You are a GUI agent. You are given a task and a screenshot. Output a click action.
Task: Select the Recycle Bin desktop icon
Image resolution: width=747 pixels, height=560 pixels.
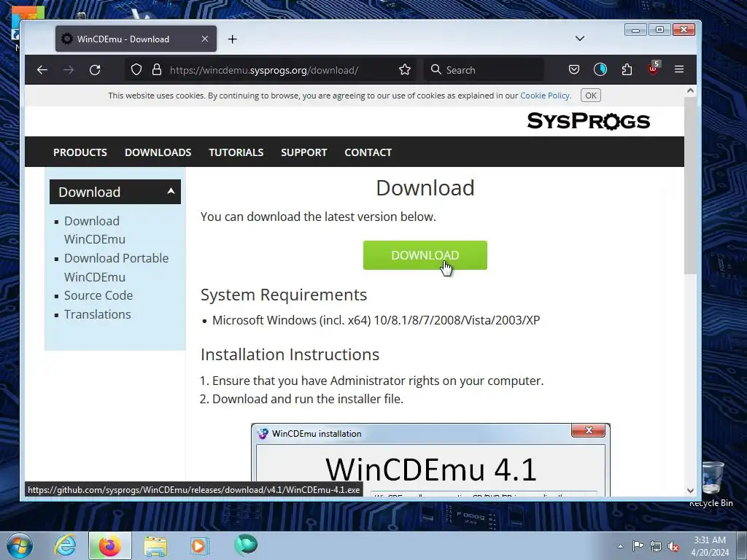pyautogui.click(x=711, y=484)
